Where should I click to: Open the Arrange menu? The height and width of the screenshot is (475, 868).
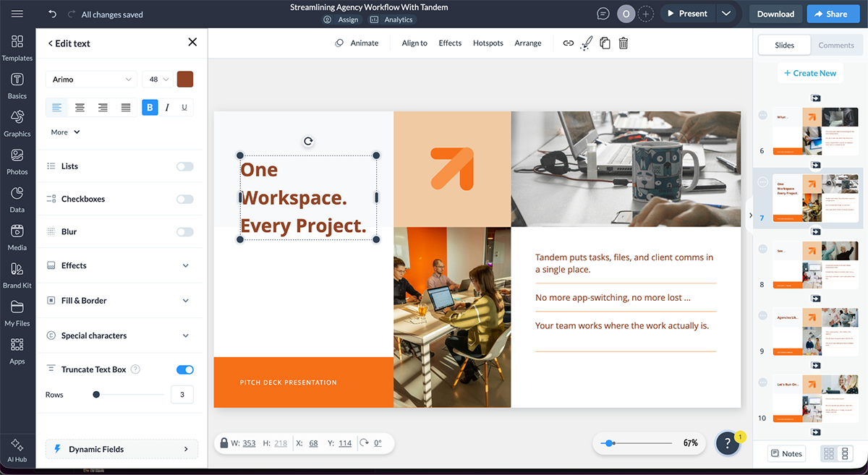(x=528, y=43)
